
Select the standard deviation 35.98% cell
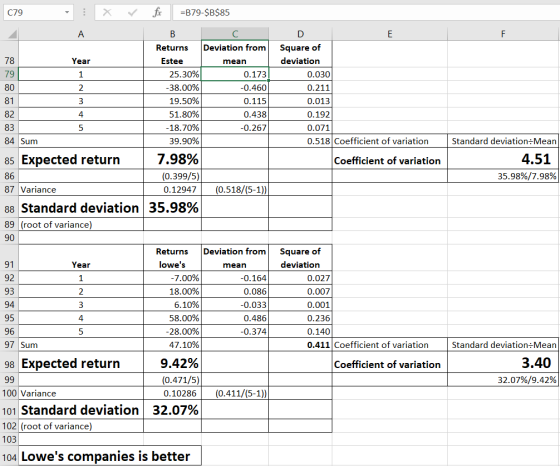(172, 207)
